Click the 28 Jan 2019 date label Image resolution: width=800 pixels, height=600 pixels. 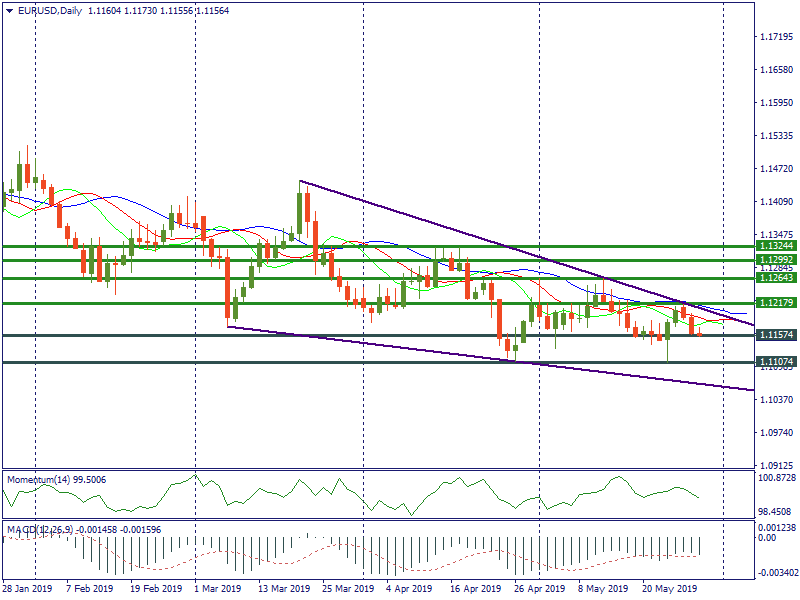click(27, 589)
